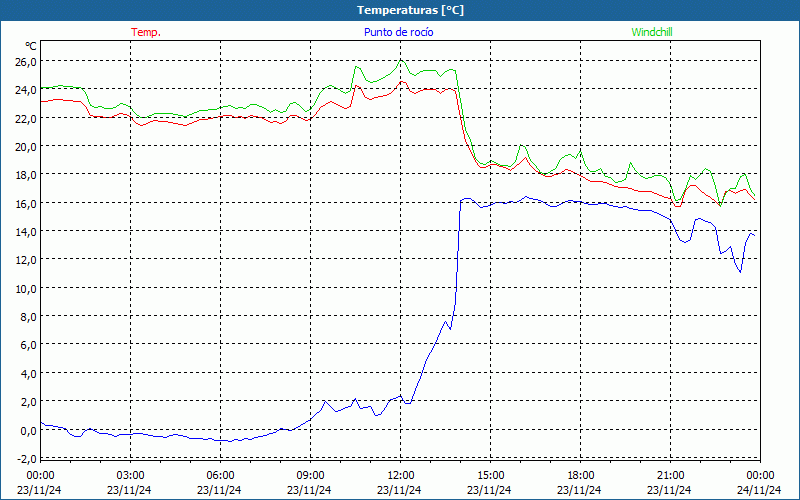Click the 8,0 y-axis value

29,317
